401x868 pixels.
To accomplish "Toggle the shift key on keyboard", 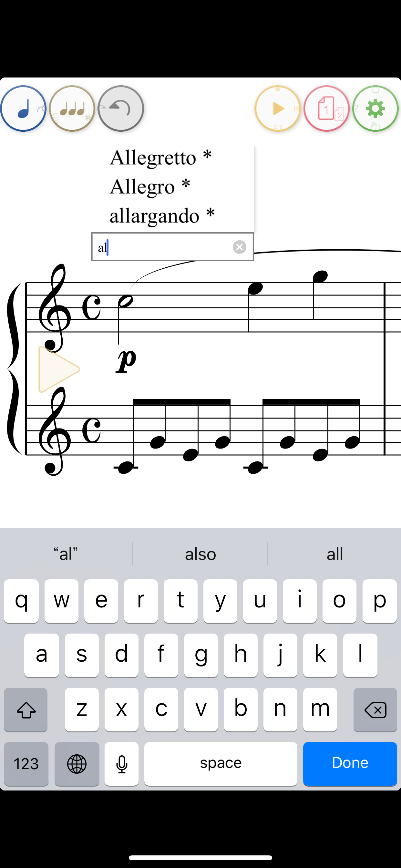I will 26,710.
